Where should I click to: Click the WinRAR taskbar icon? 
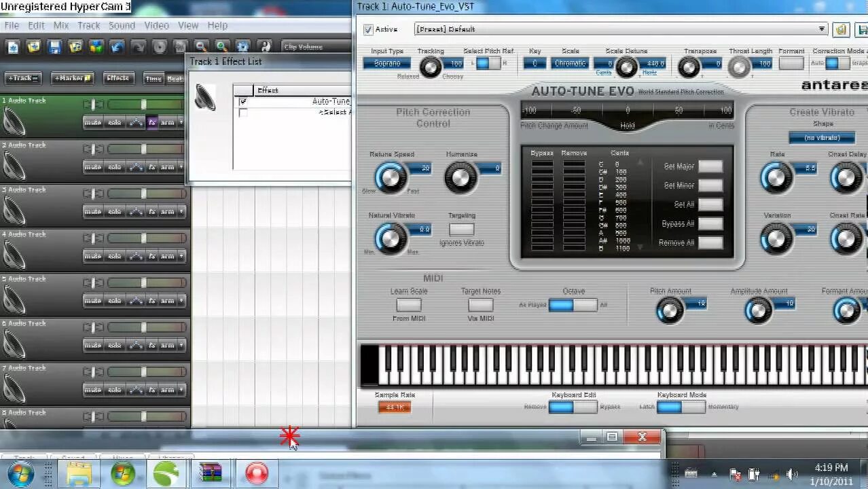click(211, 473)
